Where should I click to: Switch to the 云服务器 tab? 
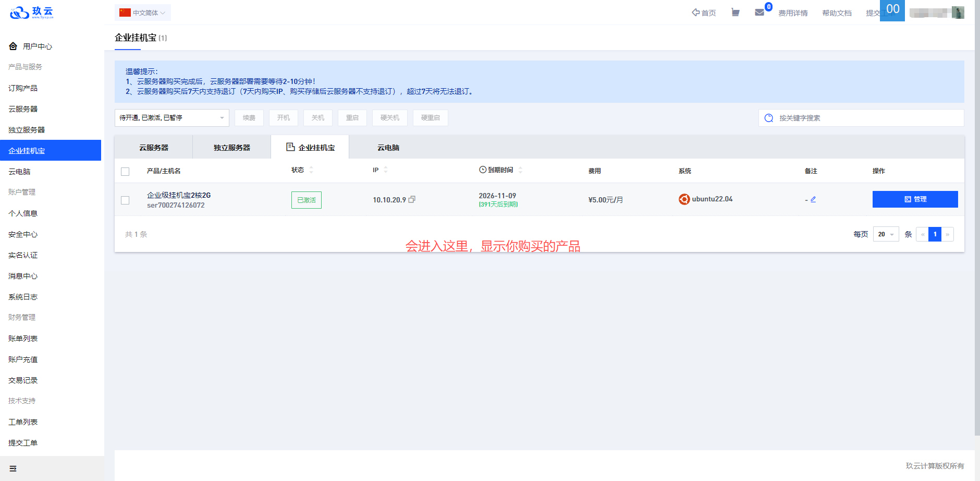(154, 148)
